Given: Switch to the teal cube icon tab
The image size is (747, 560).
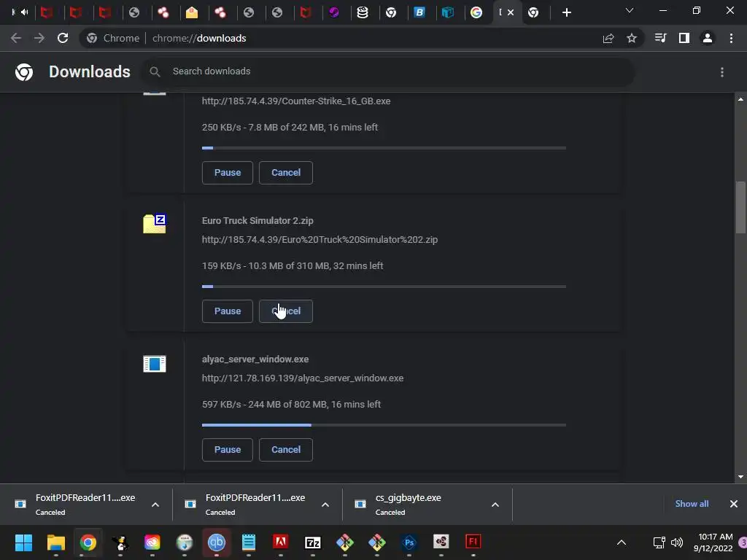Looking at the screenshot, I should point(448,12).
